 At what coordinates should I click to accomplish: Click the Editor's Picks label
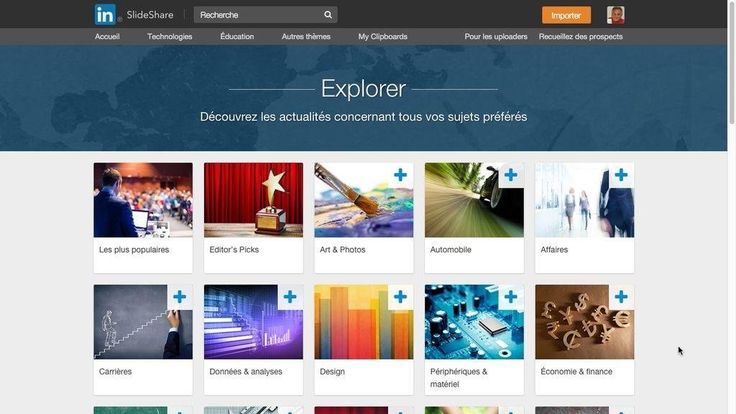(234, 250)
